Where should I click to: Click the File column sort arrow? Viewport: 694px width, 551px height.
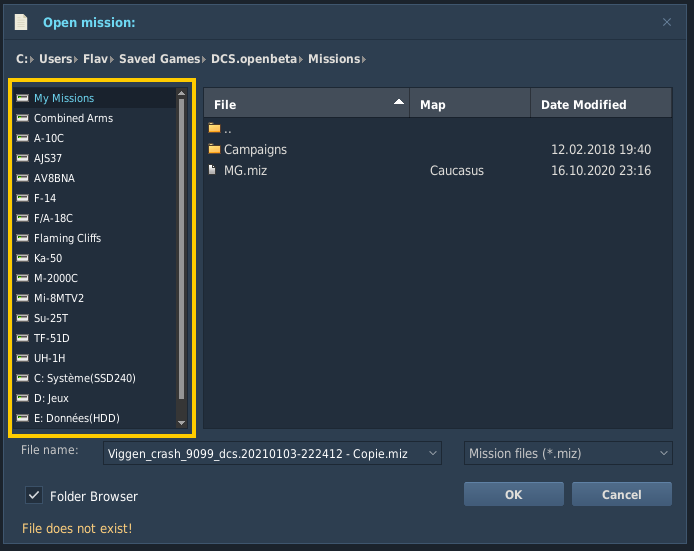pos(399,102)
